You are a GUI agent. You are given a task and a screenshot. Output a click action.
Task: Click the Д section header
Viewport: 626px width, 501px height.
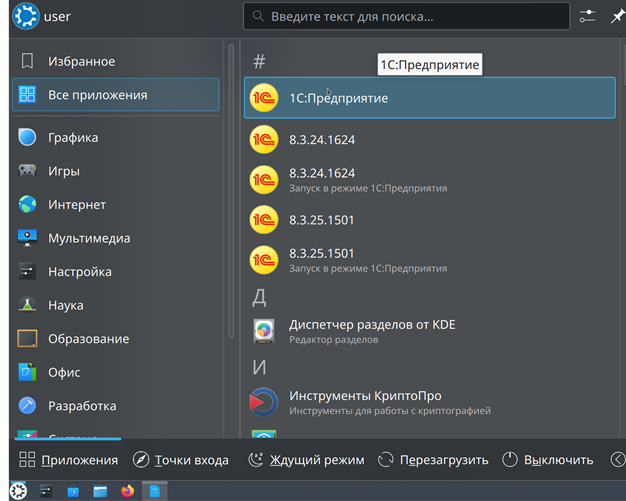click(259, 297)
